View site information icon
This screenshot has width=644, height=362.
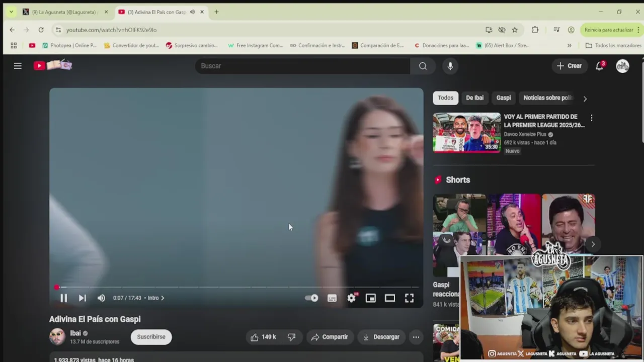coord(58,30)
